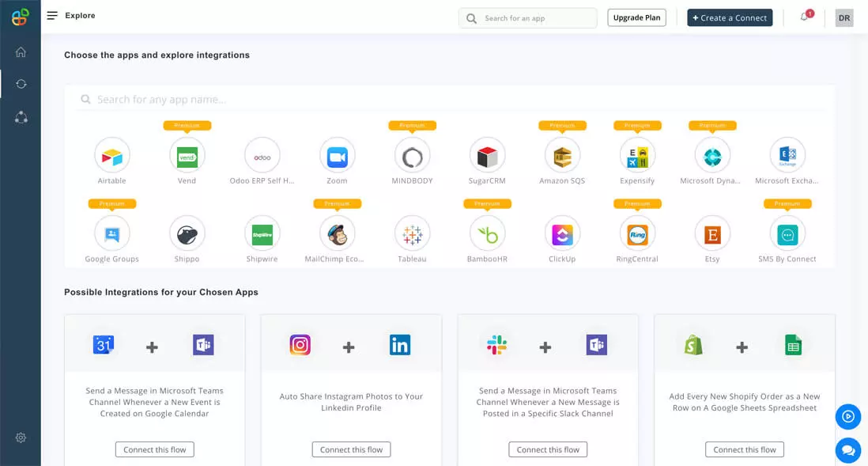Open the live chat bubble
Viewport: 868px width, 466px height.
pyautogui.click(x=847, y=450)
